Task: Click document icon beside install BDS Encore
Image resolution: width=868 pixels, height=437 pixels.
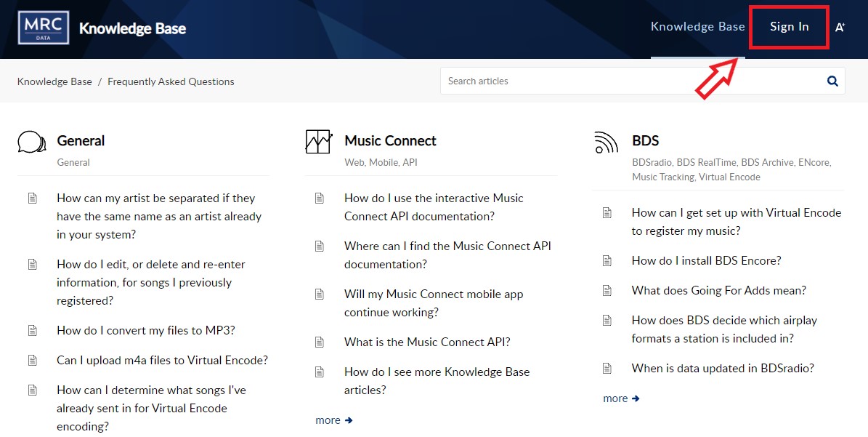Action: (x=607, y=260)
